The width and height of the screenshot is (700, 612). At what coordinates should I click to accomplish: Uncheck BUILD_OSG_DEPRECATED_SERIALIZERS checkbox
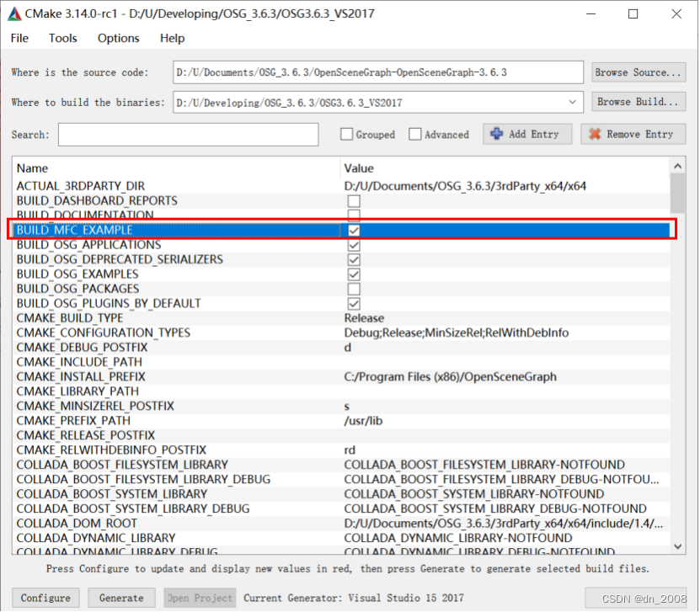click(354, 259)
